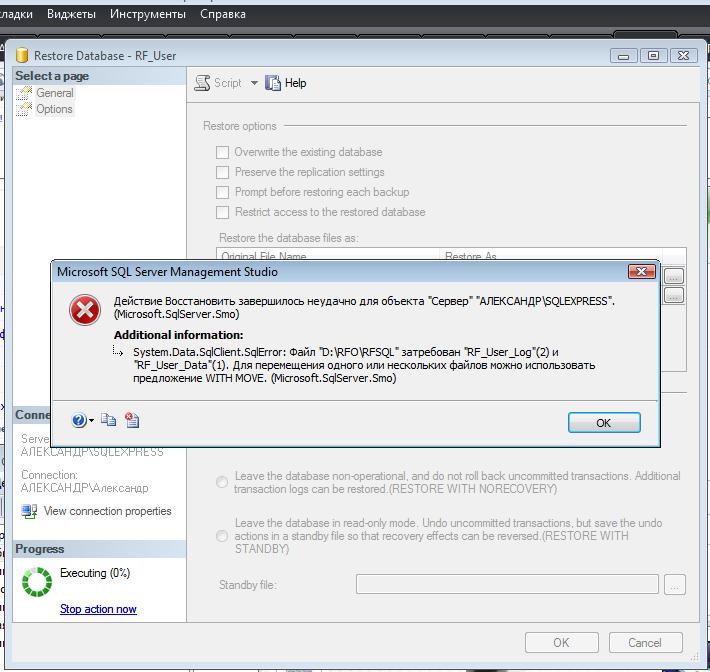The width and height of the screenshot is (710, 672).
Task: Expand the Script dropdown arrow
Action: 254,83
